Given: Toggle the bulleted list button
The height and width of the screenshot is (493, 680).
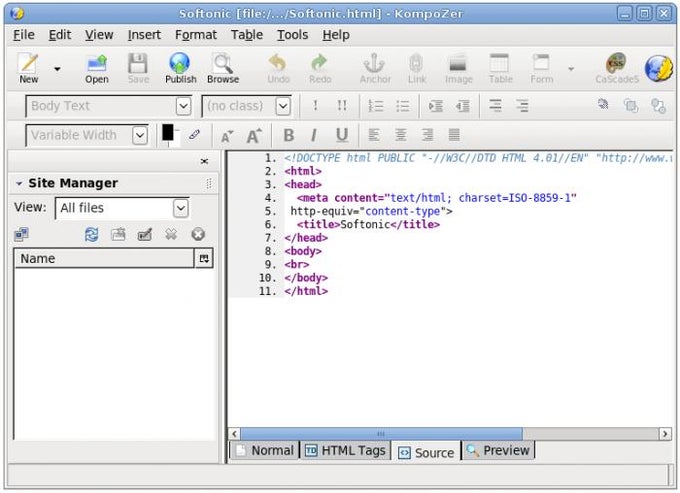Looking at the screenshot, I should [x=402, y=105].
